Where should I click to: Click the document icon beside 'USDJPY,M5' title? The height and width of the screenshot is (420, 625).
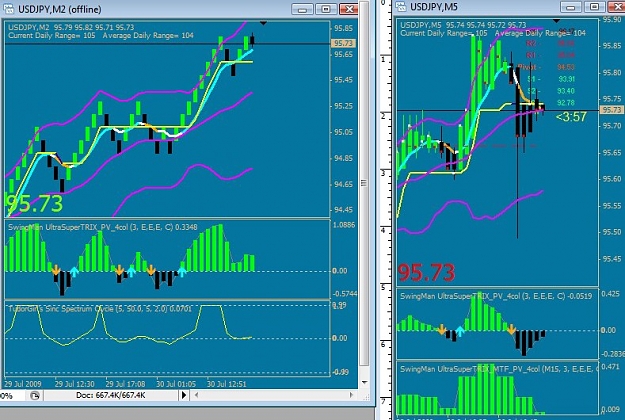pyautogui.click(x=401, y=6)
